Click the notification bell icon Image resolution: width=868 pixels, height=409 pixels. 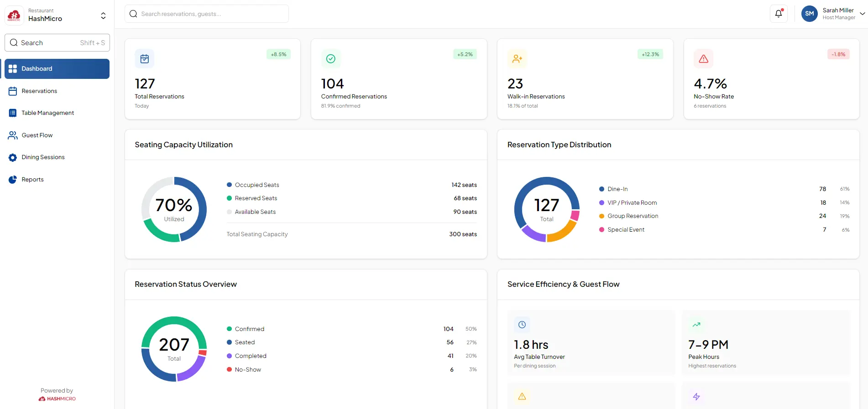click(x=779, y=14)
